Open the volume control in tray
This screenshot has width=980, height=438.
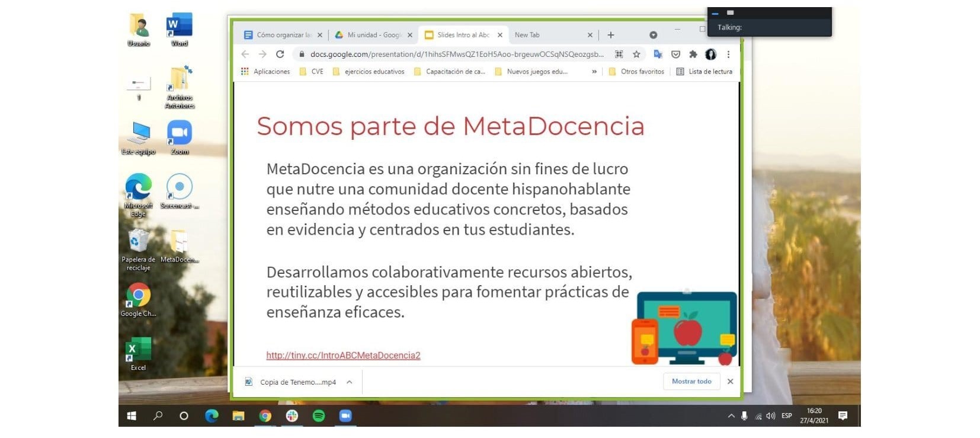coord(770,416)
